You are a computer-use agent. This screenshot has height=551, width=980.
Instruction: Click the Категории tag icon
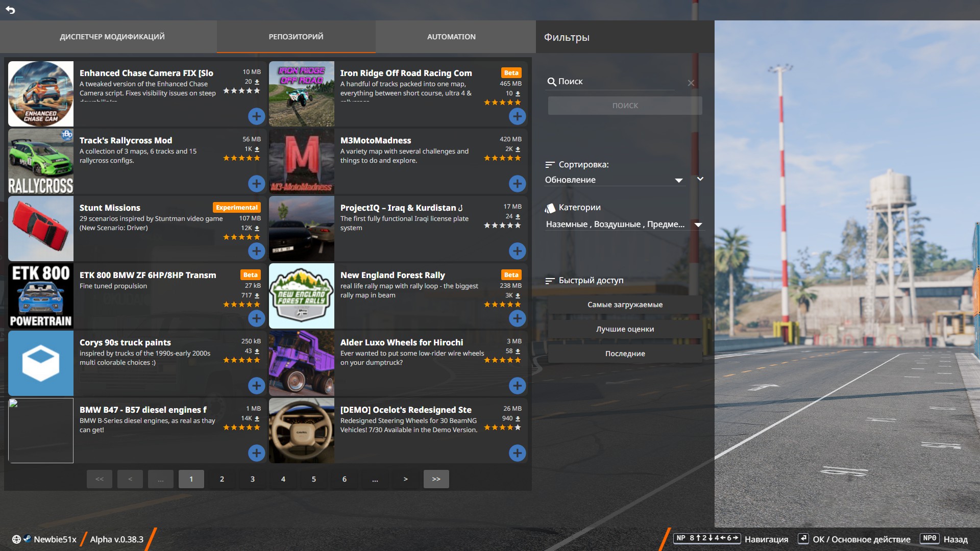[550, 208]
